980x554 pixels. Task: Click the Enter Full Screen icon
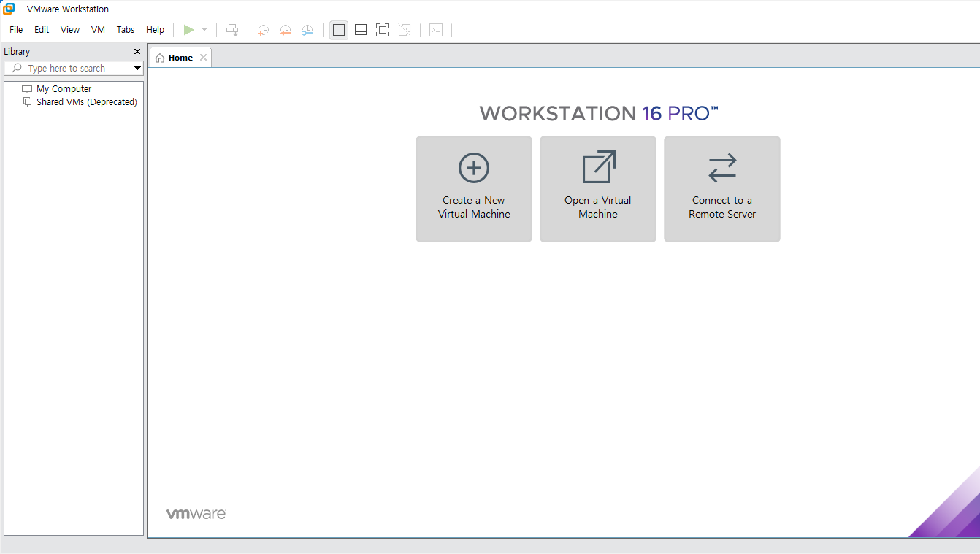[383, 30]
